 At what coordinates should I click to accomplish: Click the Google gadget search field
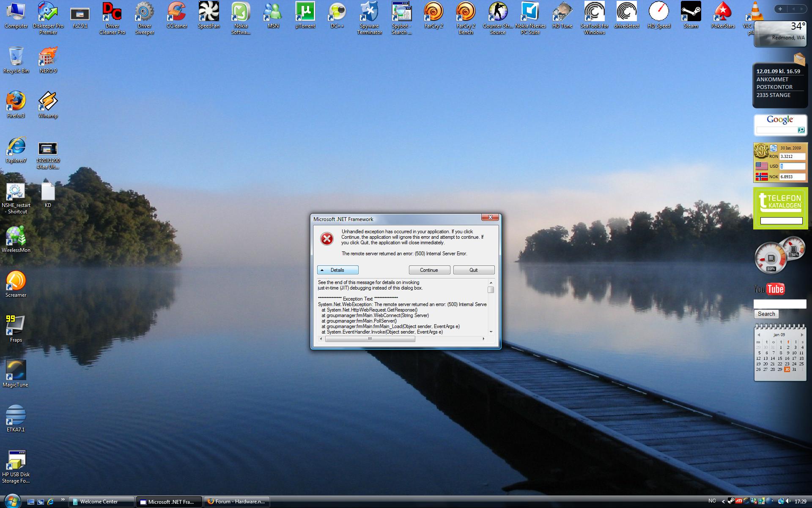777,130
